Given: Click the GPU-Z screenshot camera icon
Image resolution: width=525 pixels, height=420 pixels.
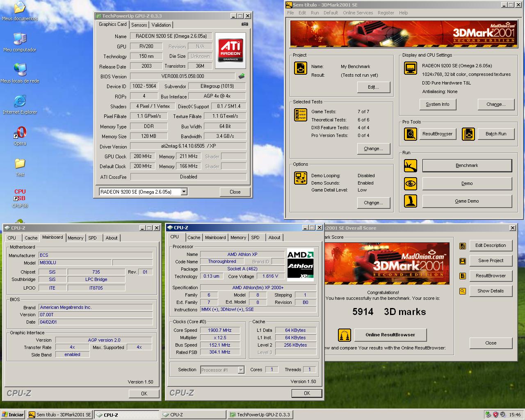Looking at the screenshot, I should 245,24.
